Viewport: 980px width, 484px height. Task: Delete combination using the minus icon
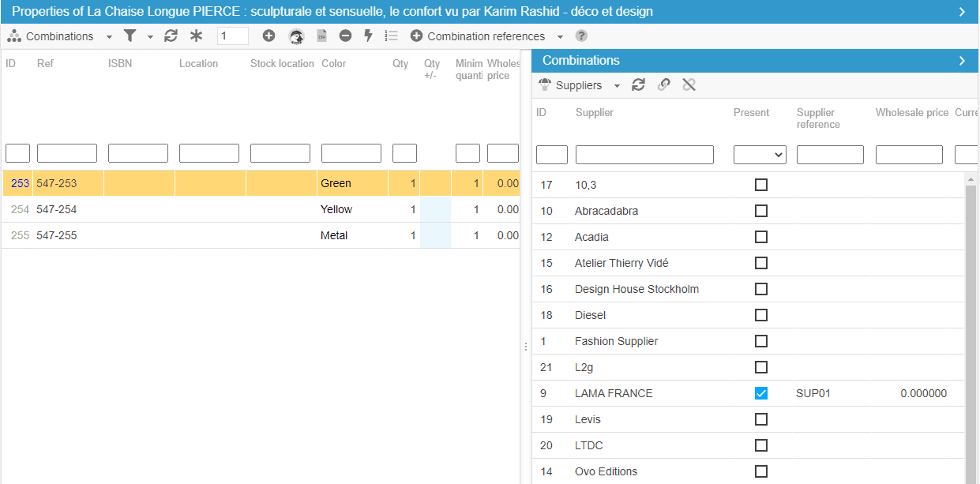345,36
